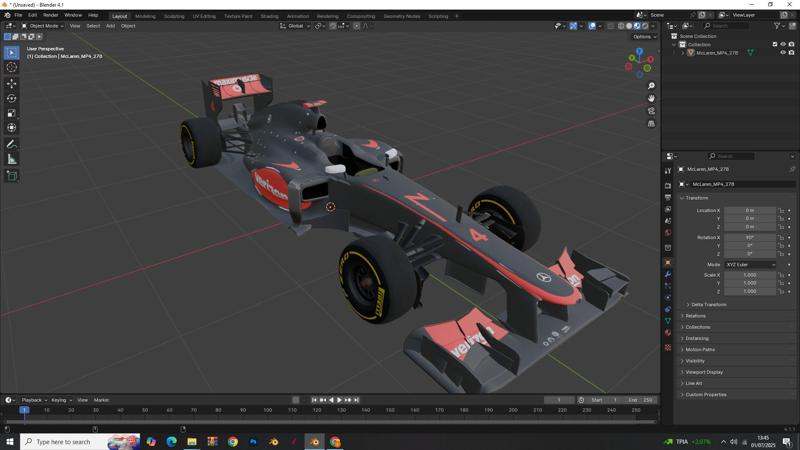The image size is (800, 450).
Task: Disable McLaren_MP4_27B render camera icon
Action: [x=791, y=53]
